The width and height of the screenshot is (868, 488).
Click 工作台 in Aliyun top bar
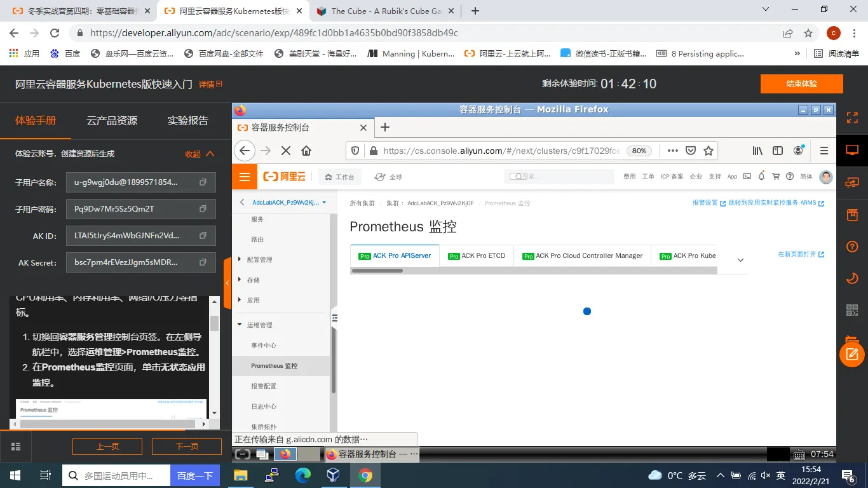click(x=339, y=177)
